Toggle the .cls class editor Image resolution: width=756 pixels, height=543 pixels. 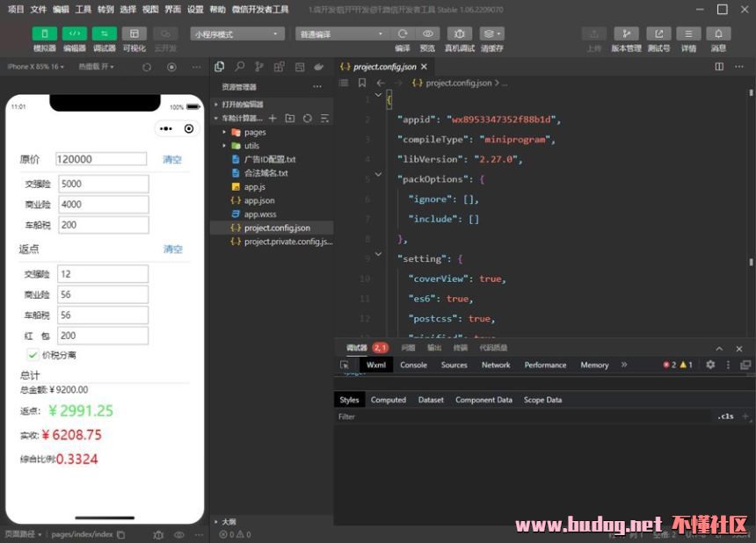[x=725, y=416]
